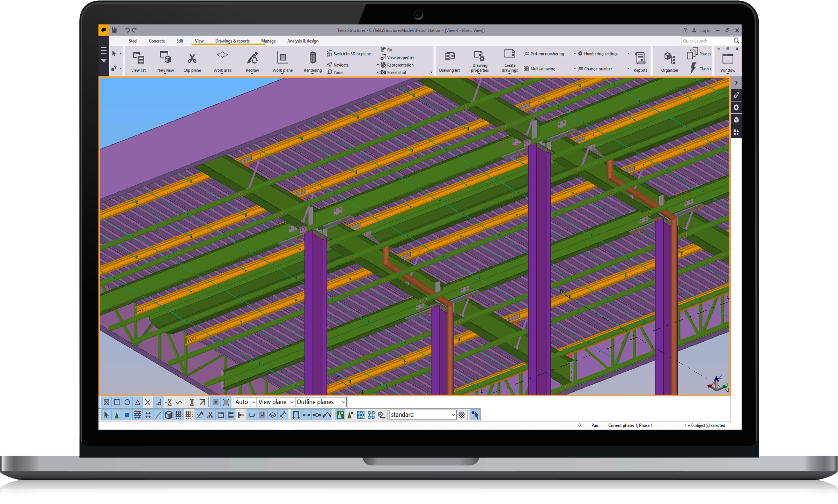Toggle the perpendicular snap switch
Viewport: 838px width, 504px height.
(x=158, y=402)
